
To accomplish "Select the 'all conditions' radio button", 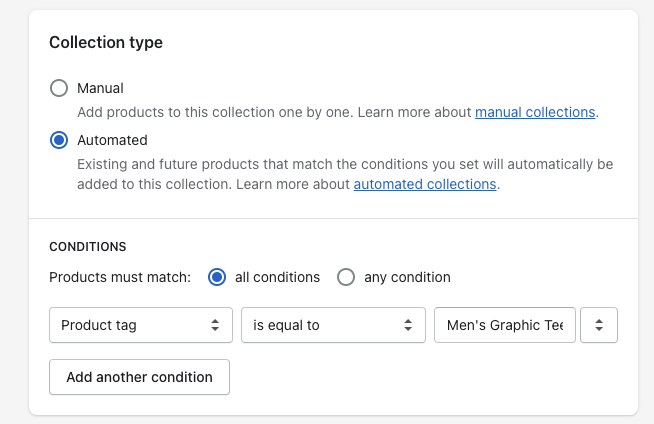I will click(x=217, y=277).
